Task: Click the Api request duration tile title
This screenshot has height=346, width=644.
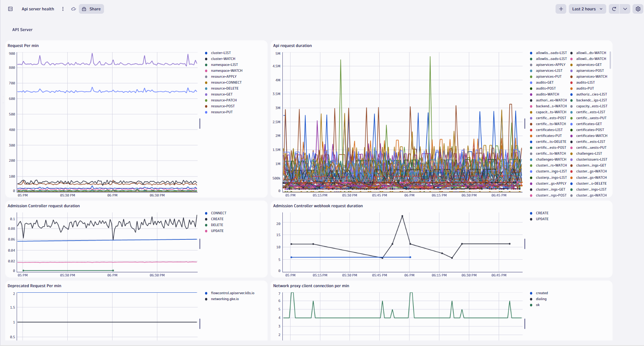Action: point(292,46)
